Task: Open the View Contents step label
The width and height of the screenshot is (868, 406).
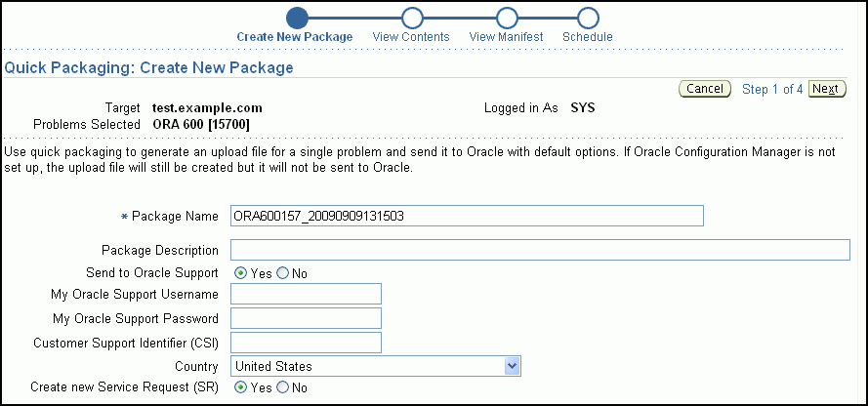Action: 411,37
